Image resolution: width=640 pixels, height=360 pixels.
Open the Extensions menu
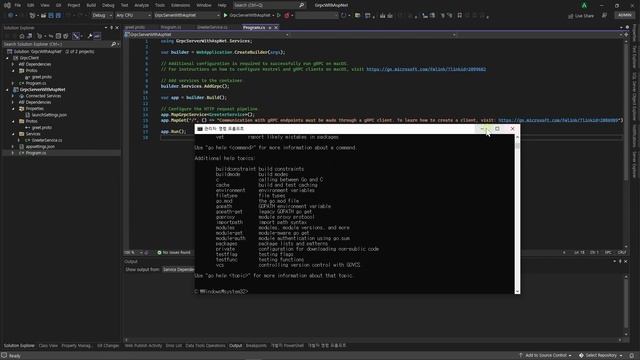tap(180, 5)
